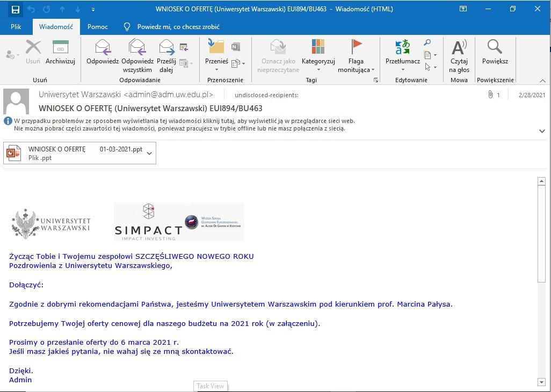Send message to OneNote

coord(235,47)
